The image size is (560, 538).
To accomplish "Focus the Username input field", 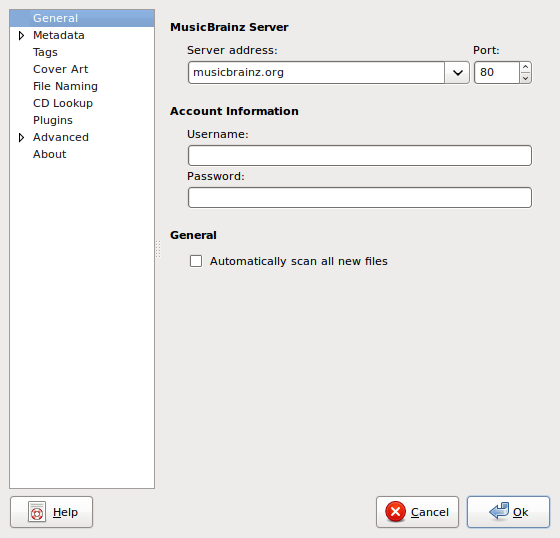I will (360, 155).
